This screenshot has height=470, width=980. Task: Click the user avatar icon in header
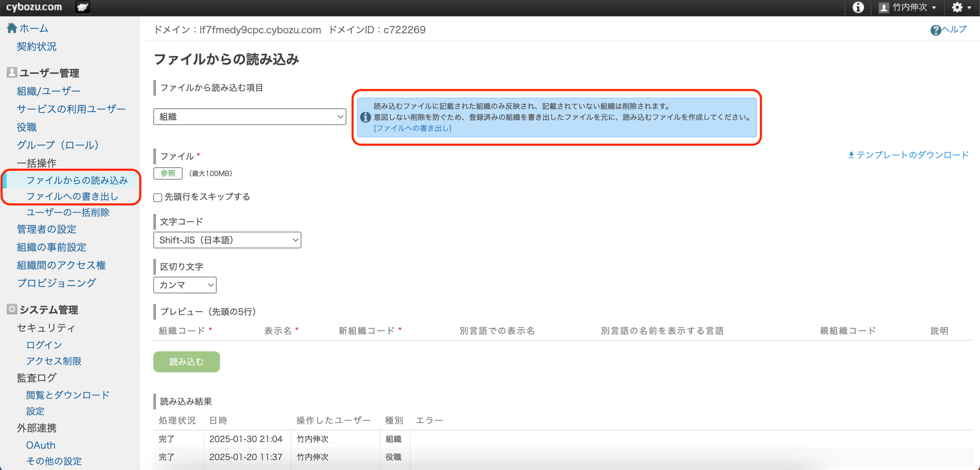884,8
